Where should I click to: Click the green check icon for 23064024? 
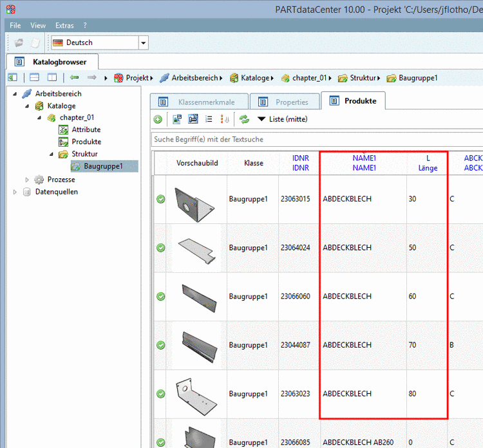pos(161,248)
